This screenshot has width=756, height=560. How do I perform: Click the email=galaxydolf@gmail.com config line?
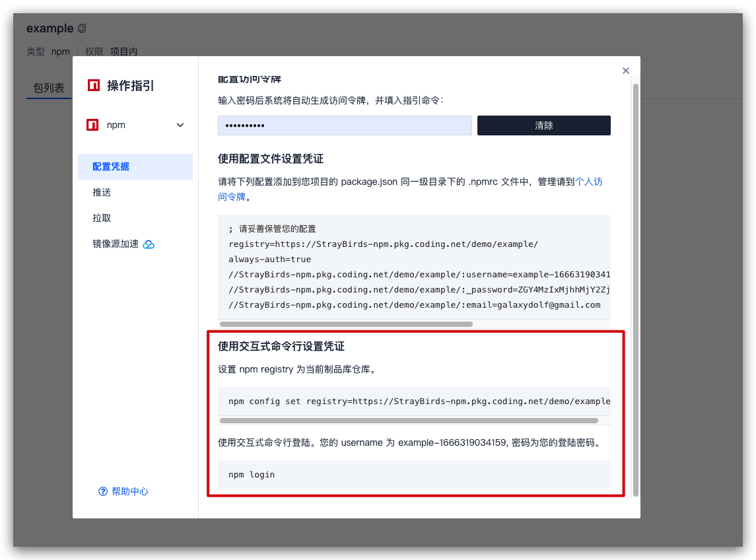[x=415, y=305]
